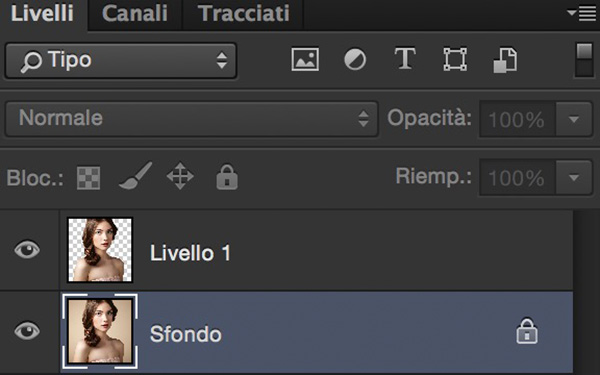The image size is (600, 375).
Task: Expand the Riemp. fill slider arrow
Action: coord(574,178)
